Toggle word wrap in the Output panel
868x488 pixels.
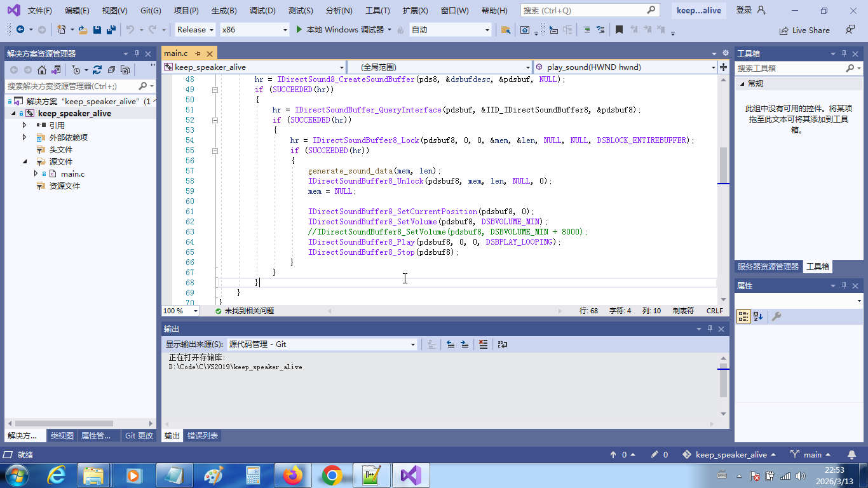[x=503, y=344]
